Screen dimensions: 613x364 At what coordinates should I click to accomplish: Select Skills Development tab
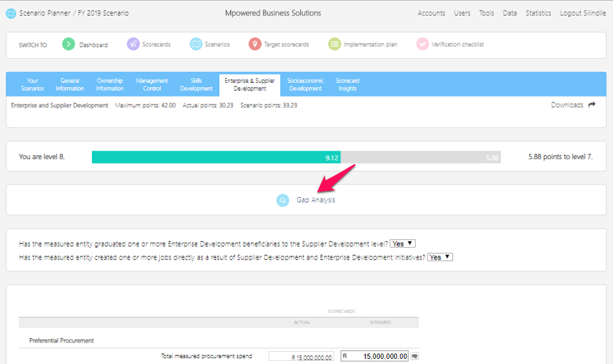(x=196, y=84)
